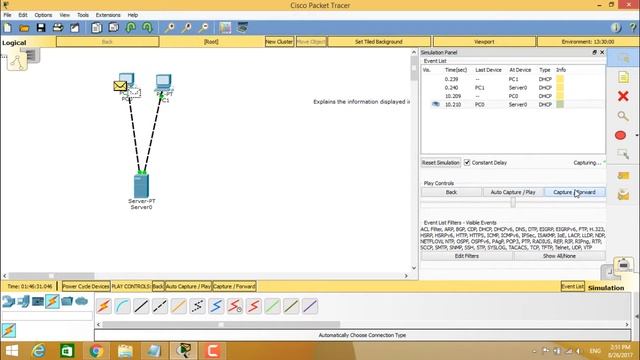Open the Activity Wizard icon
Image resolution: width=640 pixels, height=360 pixels.
[x=75, y=28]
